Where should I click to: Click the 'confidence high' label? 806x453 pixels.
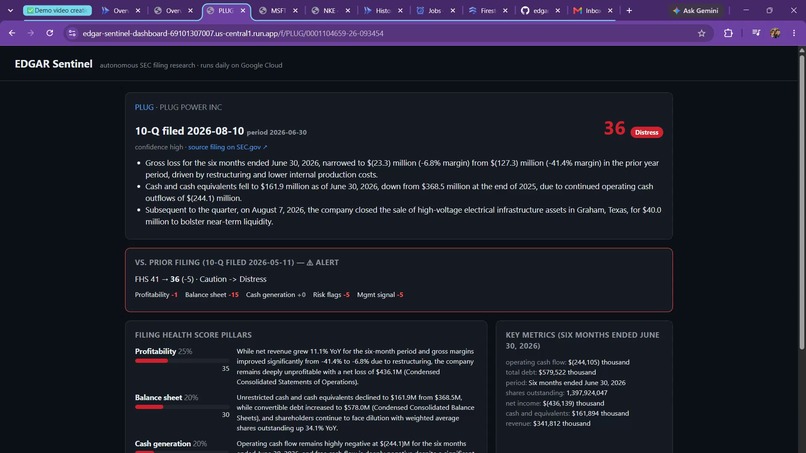(159, 147)
